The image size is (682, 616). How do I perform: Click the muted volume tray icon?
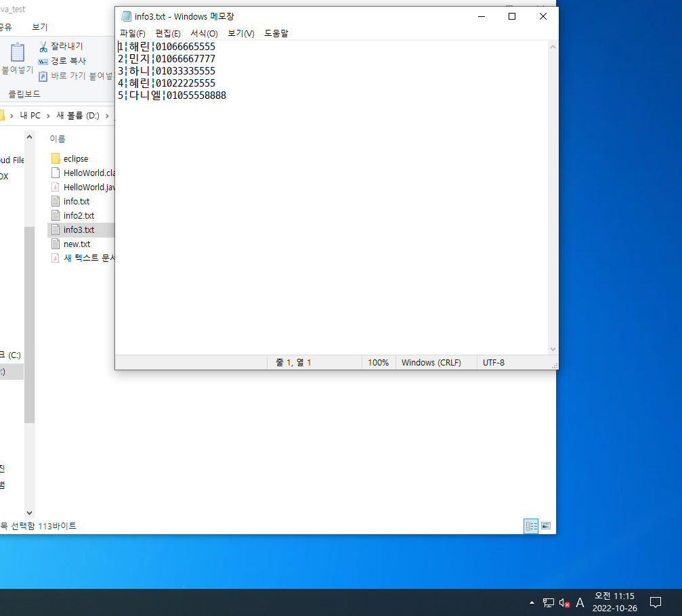pyautogui.click(x=564, y=602)
